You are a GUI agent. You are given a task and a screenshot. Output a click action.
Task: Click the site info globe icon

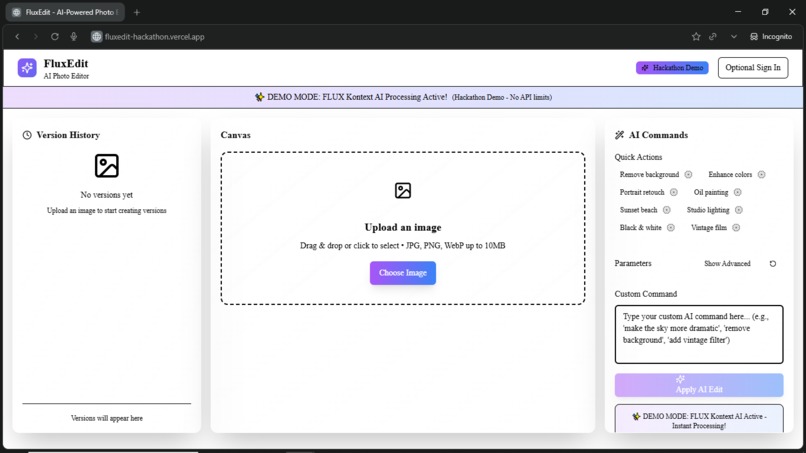point(96,37)
